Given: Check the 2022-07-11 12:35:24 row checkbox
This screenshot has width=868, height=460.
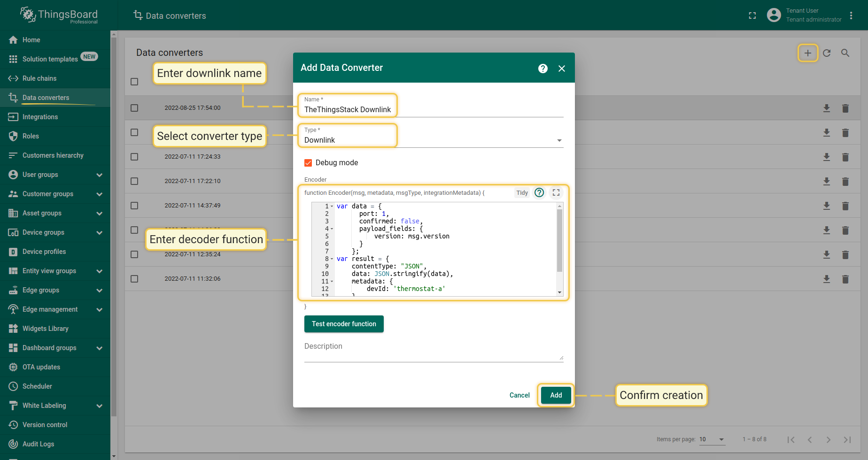Looking at the screenshot, I should [x=134, y=254].
